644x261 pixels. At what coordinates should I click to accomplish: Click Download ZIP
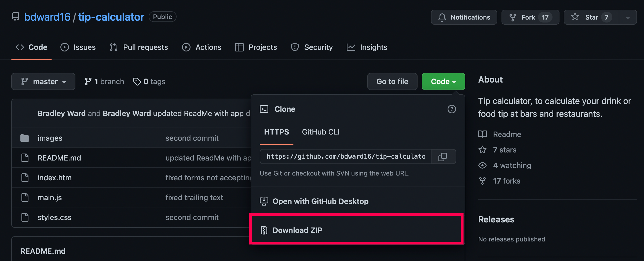click(x=357, y=230)
